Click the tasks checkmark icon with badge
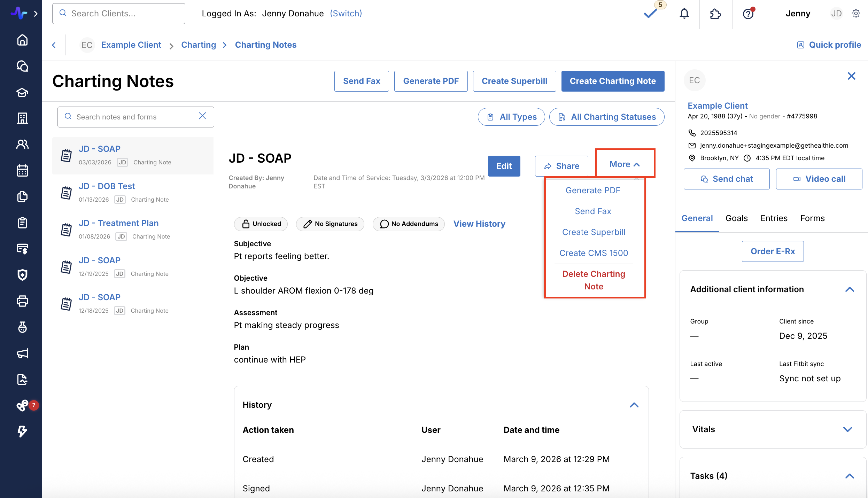 (x=650, y=14)
